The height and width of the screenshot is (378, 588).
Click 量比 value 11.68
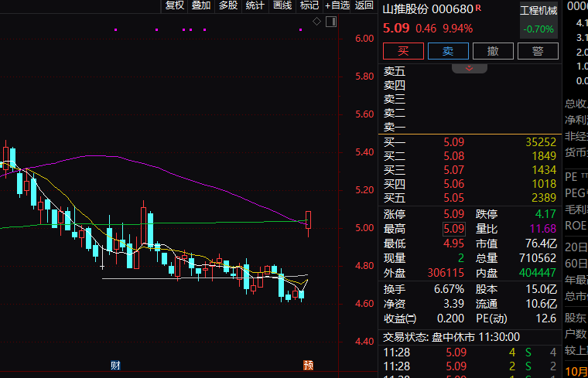(x=542, y=229)
